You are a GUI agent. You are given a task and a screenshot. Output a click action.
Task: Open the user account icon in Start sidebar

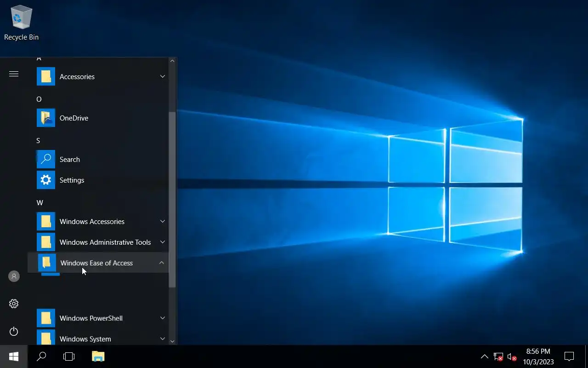point(14,276)
